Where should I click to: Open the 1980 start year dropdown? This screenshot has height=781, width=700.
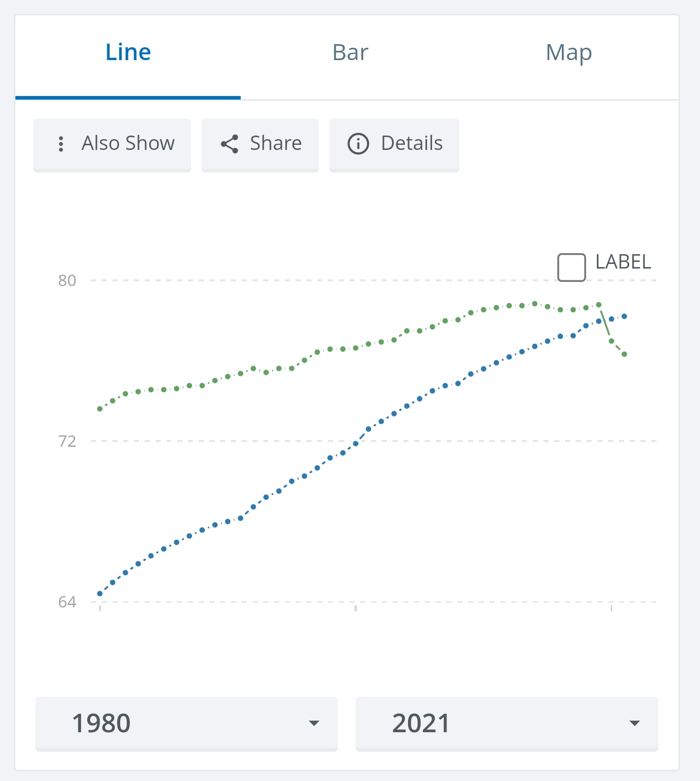pyautogui.click(x=186, y=723)
